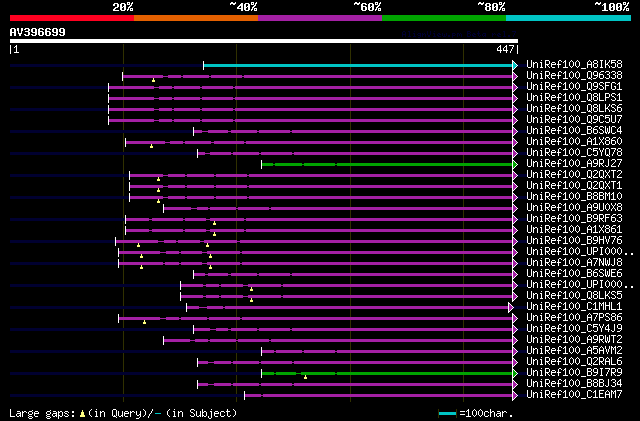Viewport: 640px width, 421px height.
Task: Open the UniRef100_Q96338 hit
Action: pos(574,76)
